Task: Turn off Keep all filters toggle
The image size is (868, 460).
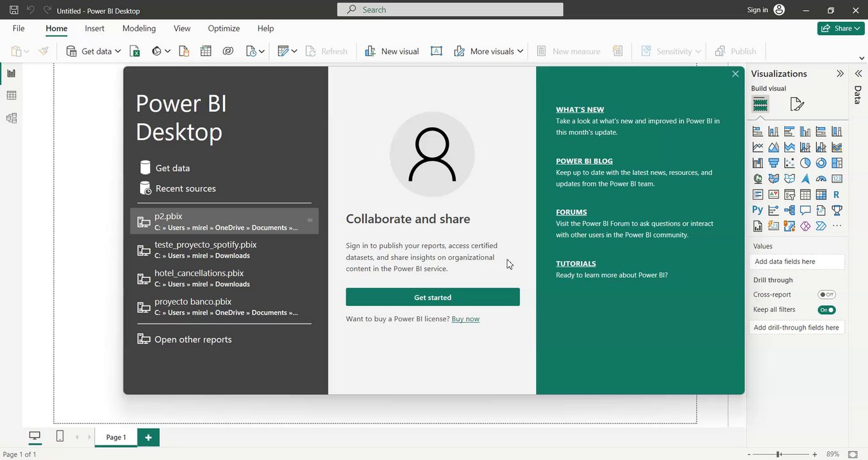Action: (826, 310)
